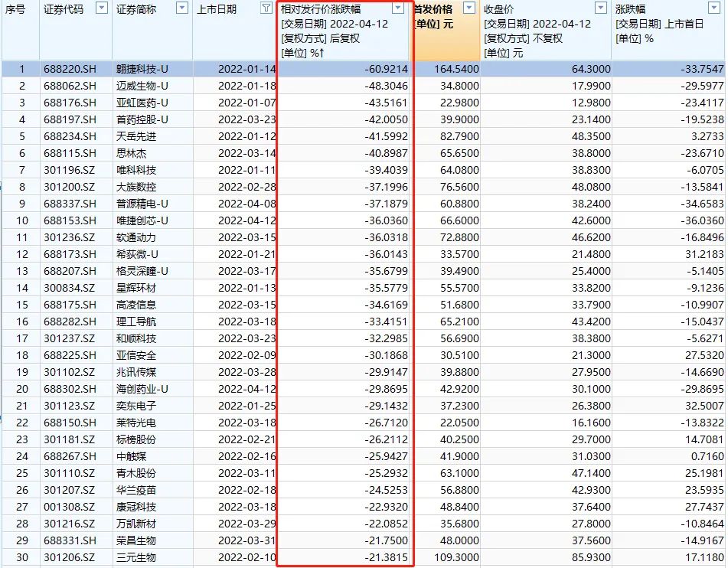Click the 31.2183 first-day change cell
728x568 pixels.
(x=704, y=254)
